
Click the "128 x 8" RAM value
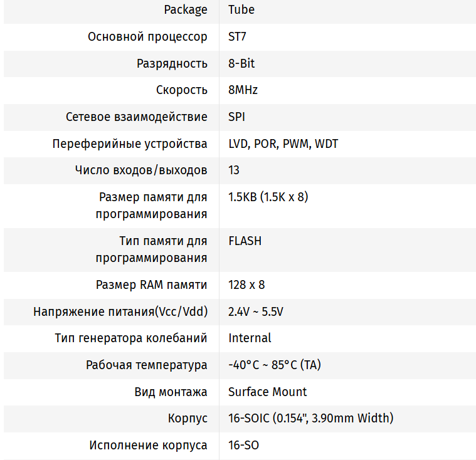click(x=246, y=285)
